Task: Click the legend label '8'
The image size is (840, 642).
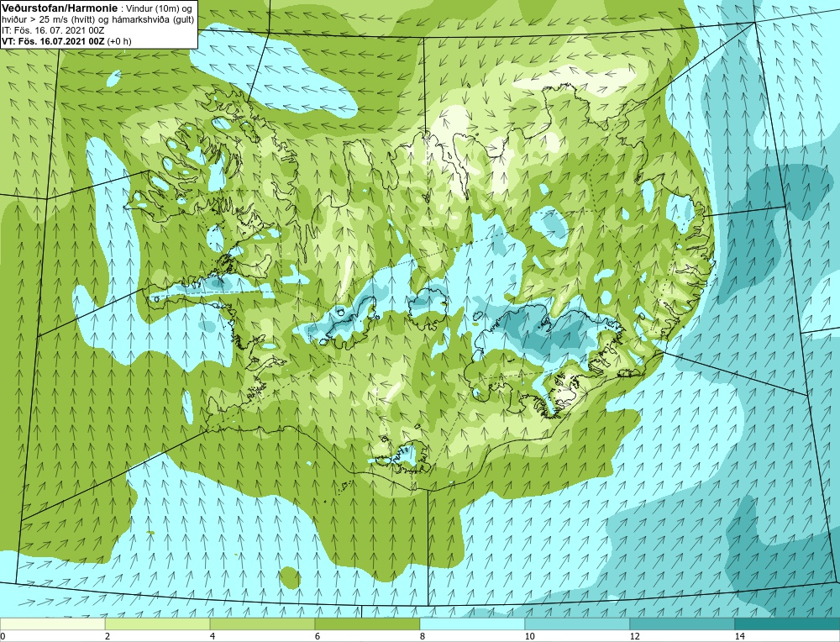Action: click(x=423, y=636)
